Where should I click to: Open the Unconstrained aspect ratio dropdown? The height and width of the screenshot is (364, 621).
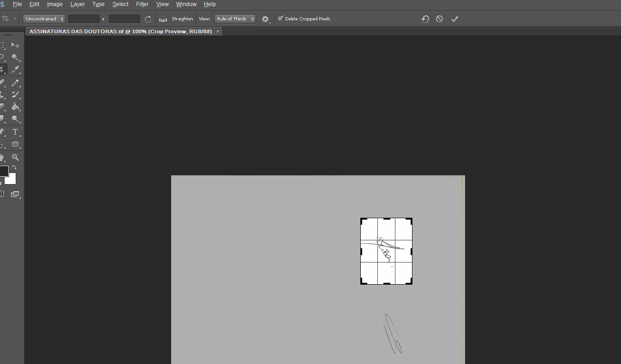click(44, 19)
